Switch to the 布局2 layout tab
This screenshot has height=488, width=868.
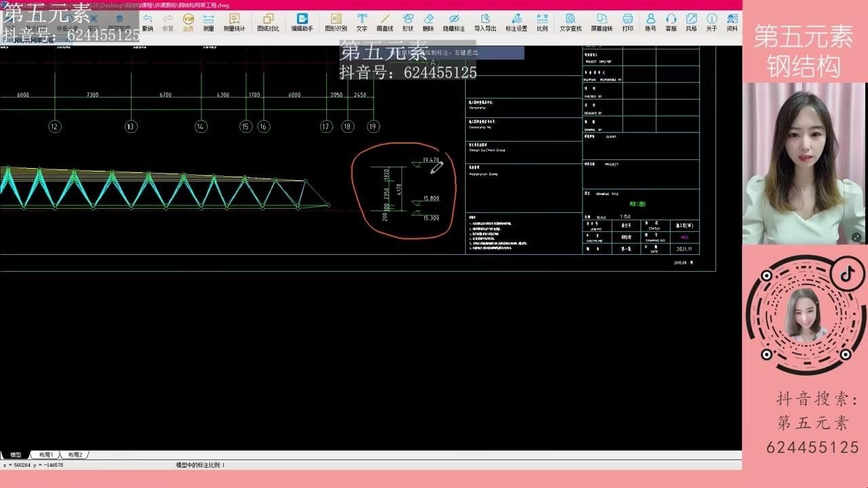75,455
